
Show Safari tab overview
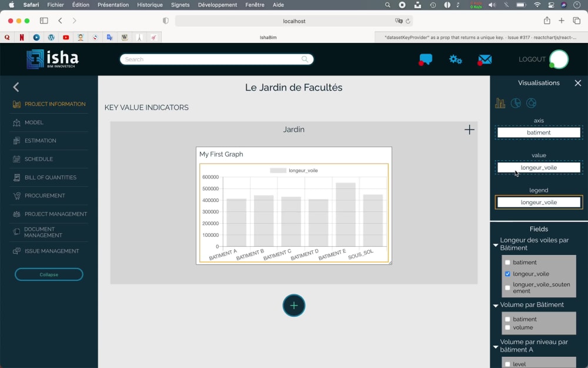pos(576,21)
